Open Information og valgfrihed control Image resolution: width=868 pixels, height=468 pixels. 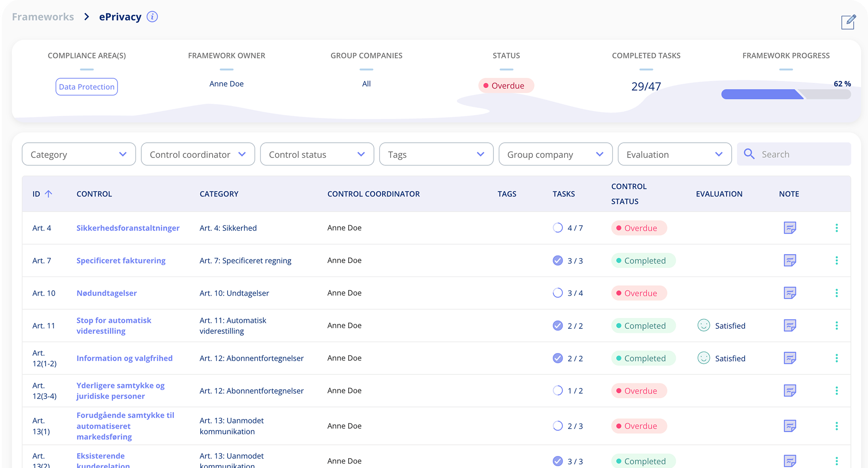pos(124,358)
